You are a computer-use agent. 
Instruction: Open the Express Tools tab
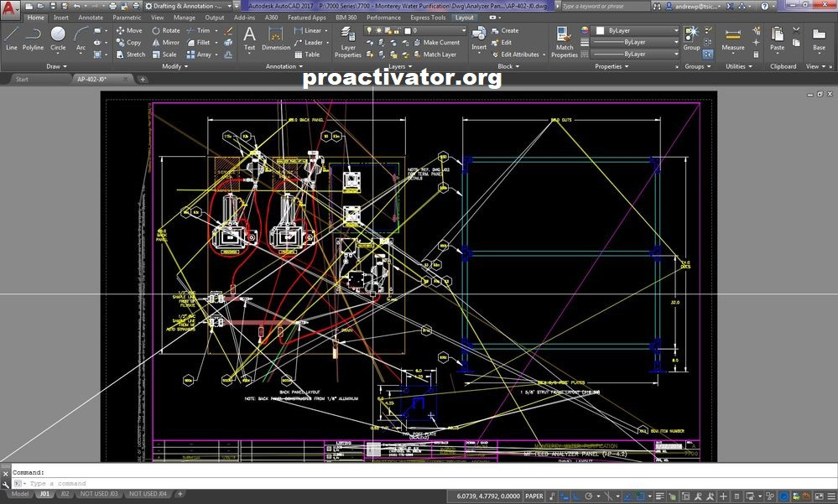428,18
